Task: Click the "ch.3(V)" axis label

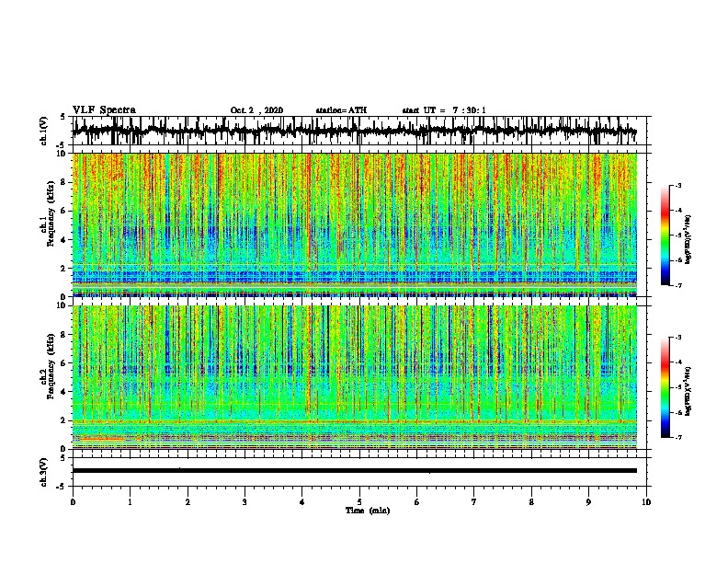Action: point(43,472)
